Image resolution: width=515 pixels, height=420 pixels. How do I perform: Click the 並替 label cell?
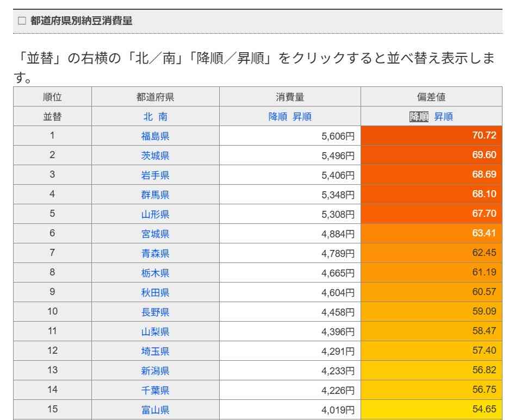pos(52,116)
